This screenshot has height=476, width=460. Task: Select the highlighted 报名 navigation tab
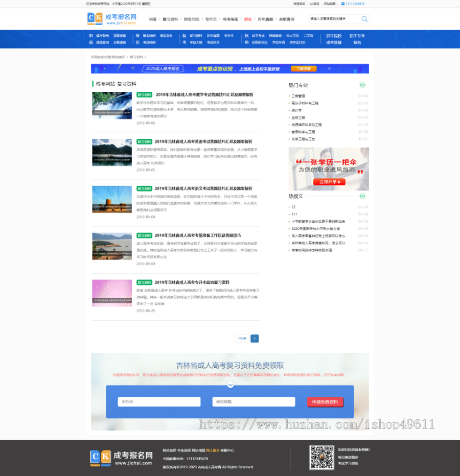pos(247,19)
